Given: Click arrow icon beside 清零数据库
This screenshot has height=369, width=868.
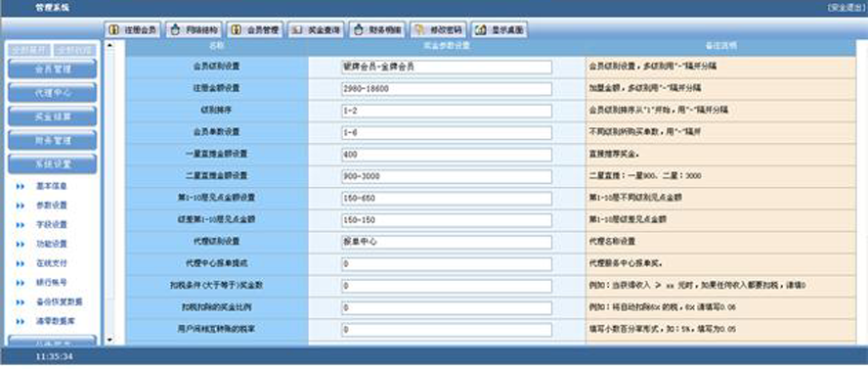Looking at the screenshot, I should coord(22,321).
